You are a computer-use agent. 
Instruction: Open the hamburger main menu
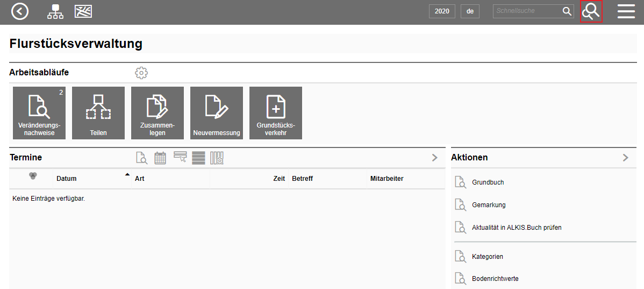[x=626, y=11]
